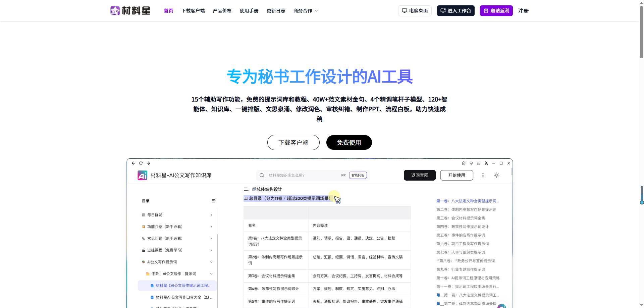644x308 pixels.
Task: Click the scissors icon in the preview titlebar
Action: (486, 163)
